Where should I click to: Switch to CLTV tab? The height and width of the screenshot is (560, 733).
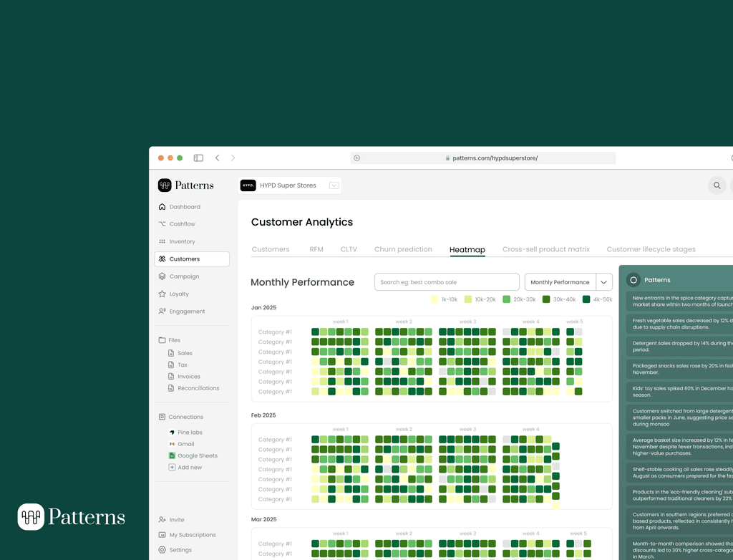(349, 249)
